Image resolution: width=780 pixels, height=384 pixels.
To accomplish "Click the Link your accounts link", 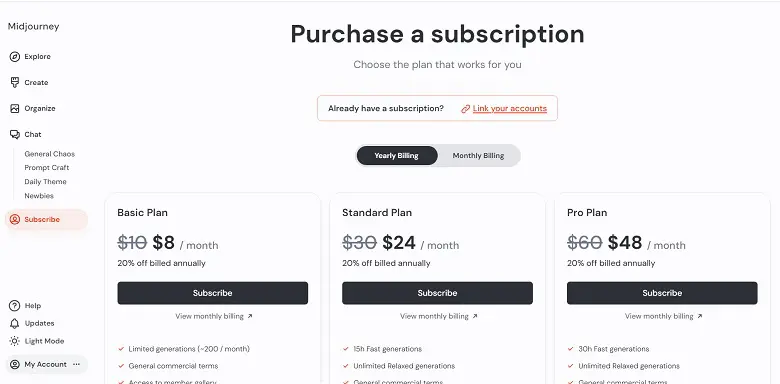I will tap(509, 108).
